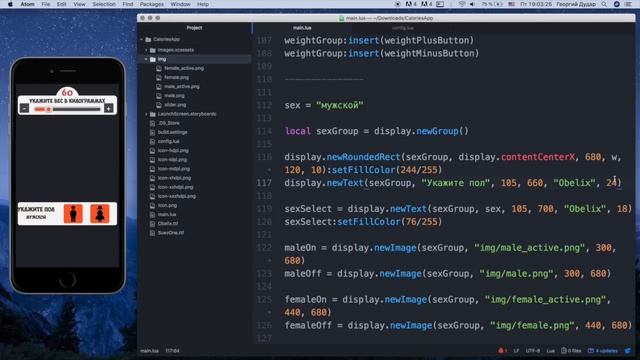The image size is (640, 360).
Task: Select male.png in project tree
Action: point(174,96)
